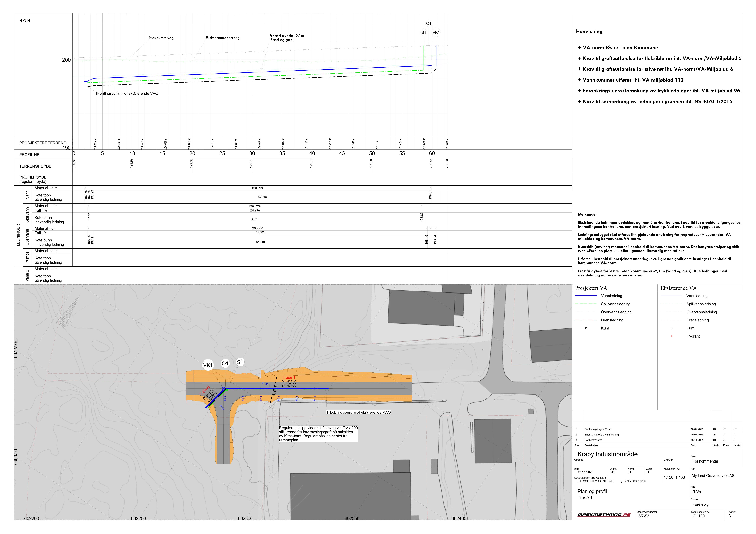Click terrain height value '200.64'
756x534 pixels.
coord(447,163)
